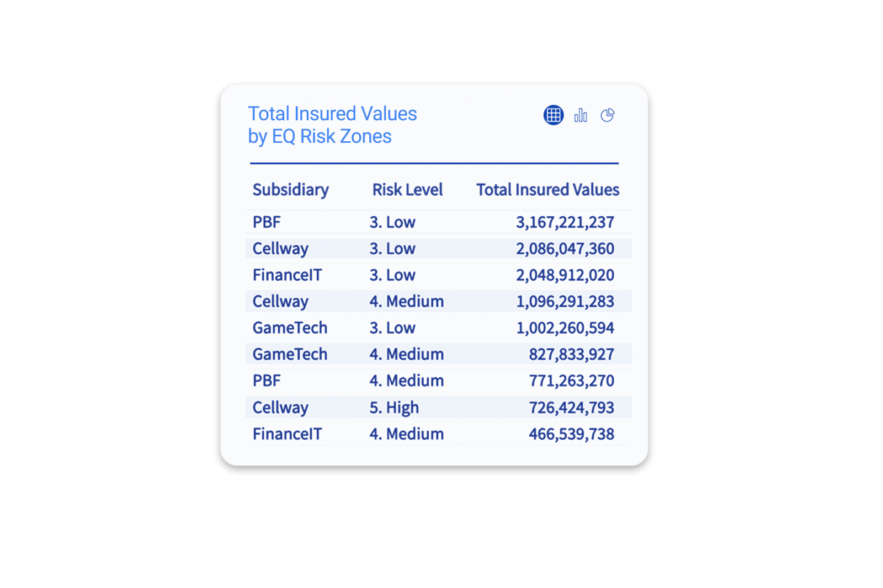
Task: Select the PBF 4. Medium row
Action: [438, 381]
